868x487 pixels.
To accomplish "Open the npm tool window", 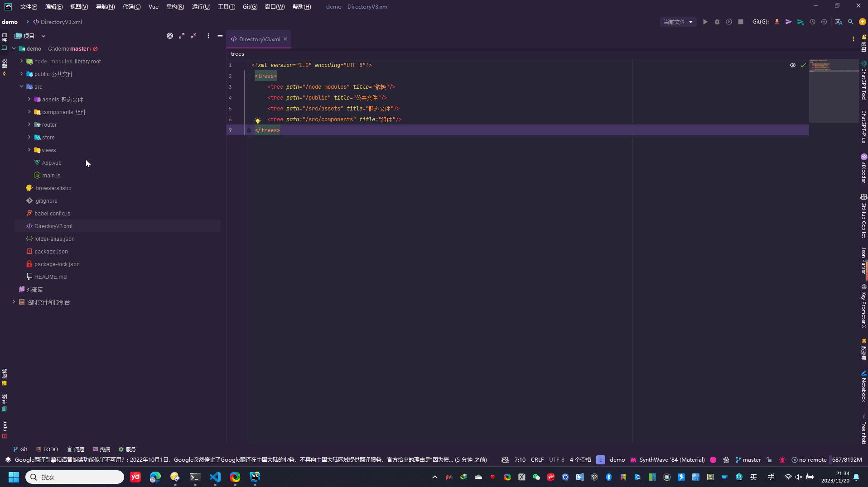I will coord(5,430).
